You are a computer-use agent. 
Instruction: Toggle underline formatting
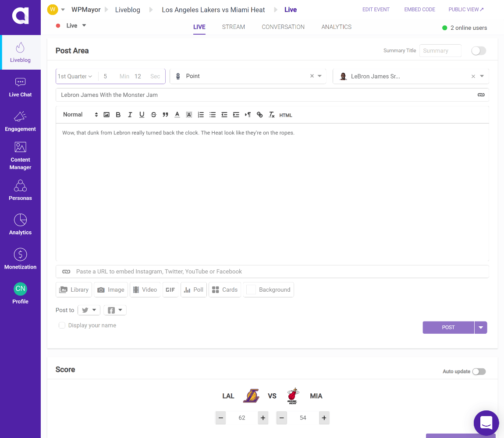(x=142, y=115)
